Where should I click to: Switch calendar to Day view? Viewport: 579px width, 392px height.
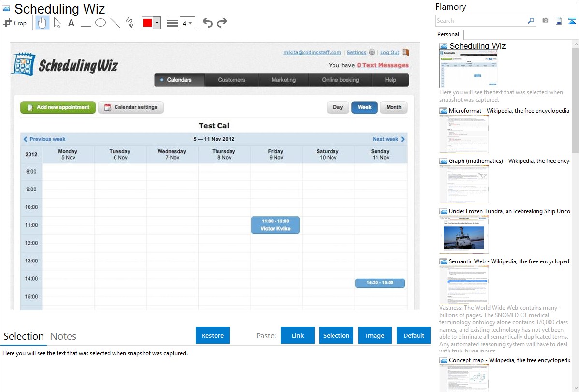338,107
